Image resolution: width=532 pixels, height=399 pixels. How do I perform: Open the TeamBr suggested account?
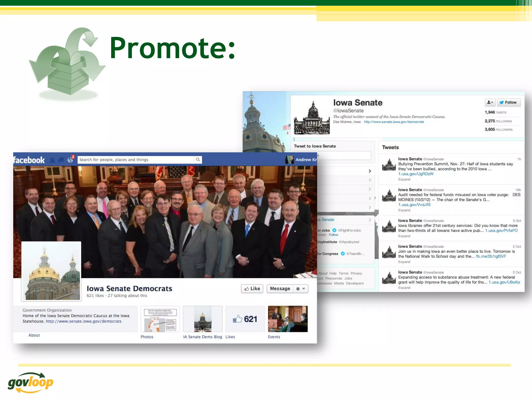355,254
